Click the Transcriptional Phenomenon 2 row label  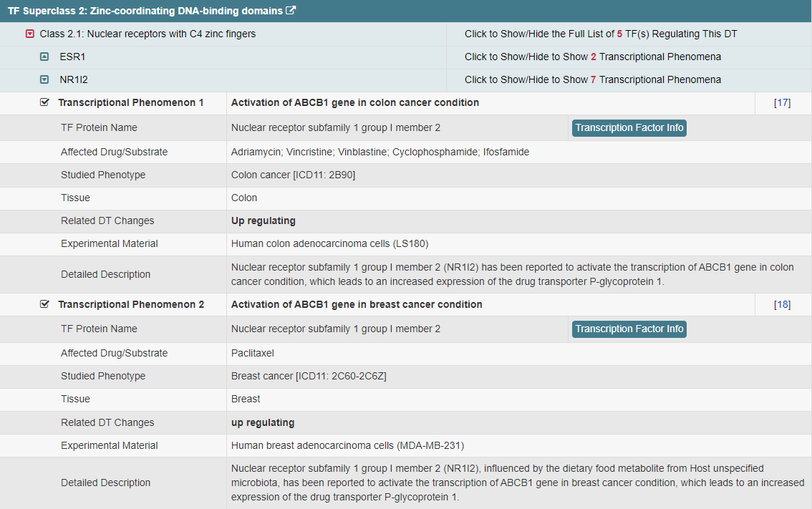coord(130,304)
